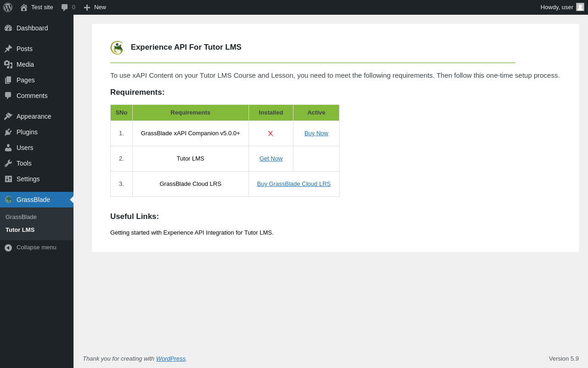Select Pages in the sidebar
This screenshot has height=368, width=588.
click(37, 80)
